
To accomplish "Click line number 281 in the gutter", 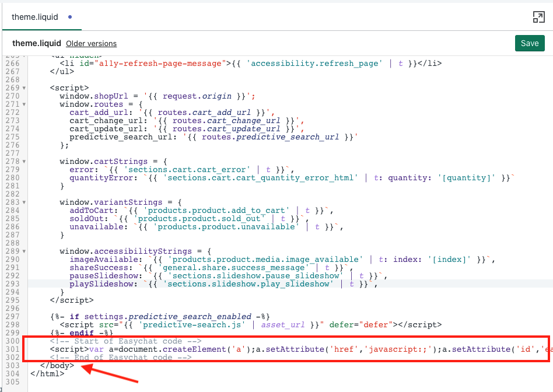I will pos(12,186).
